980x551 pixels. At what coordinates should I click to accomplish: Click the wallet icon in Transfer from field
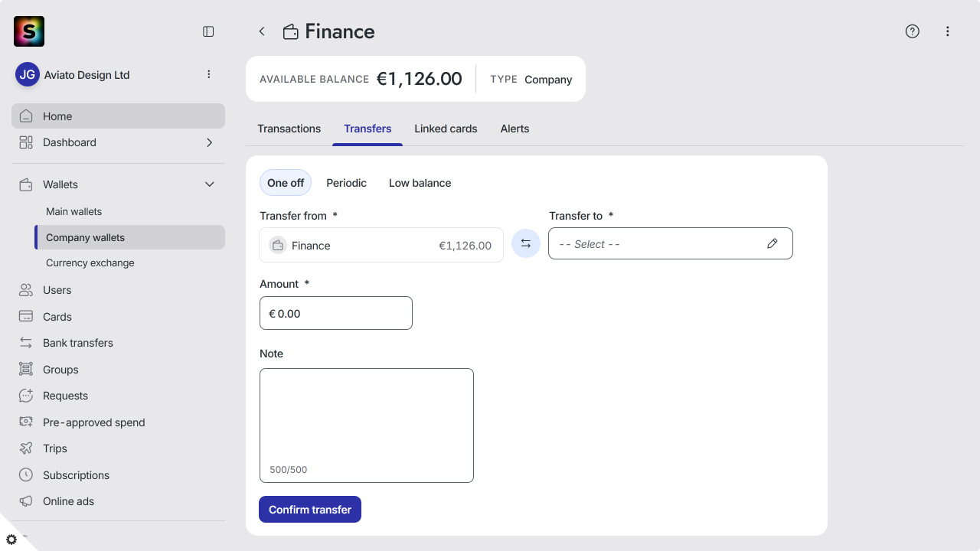pos(278,246)
